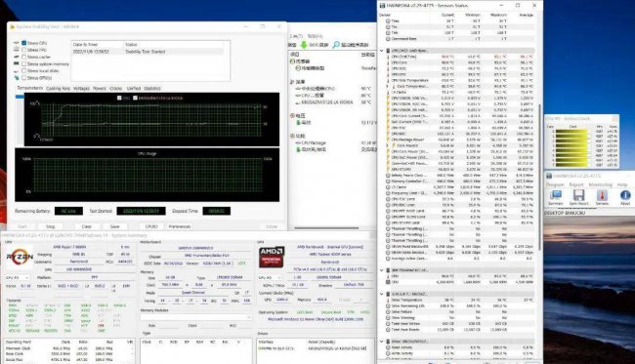Click the About info icon in HWiNFO64
This screenshot has height=364, width=635.
(625, 195)
